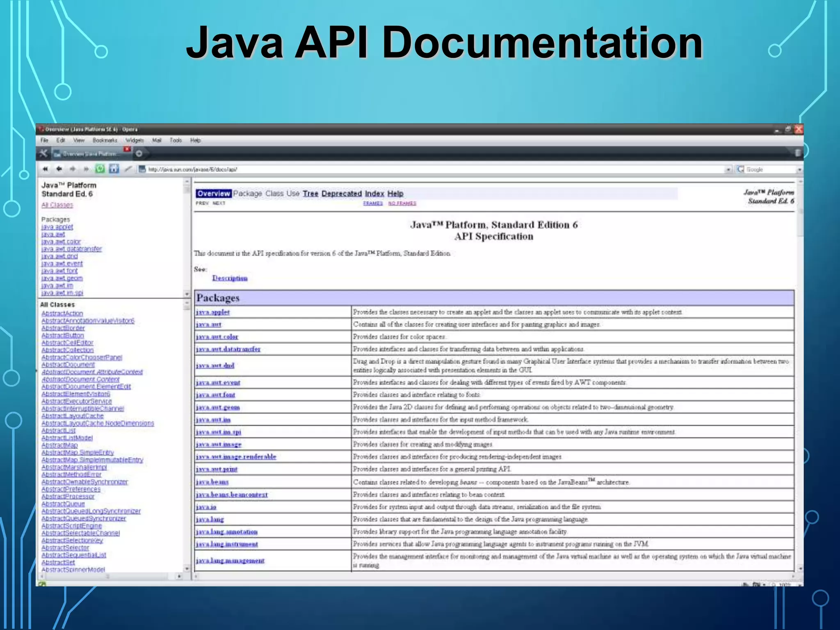Expand the address bar history dropdown

coord(728,169)
